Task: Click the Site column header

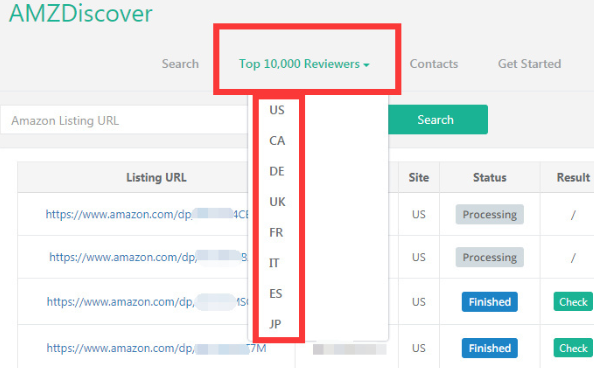Action: tap(419, 177)
